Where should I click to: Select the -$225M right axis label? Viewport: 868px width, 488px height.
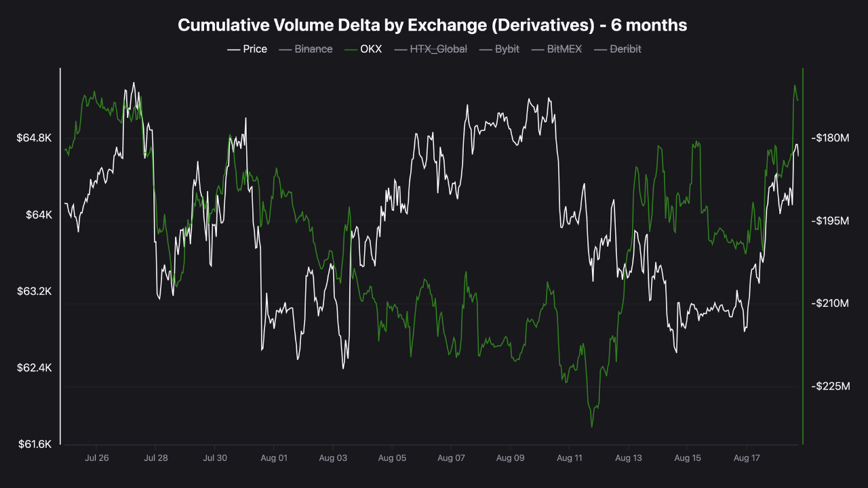point(831,386)
